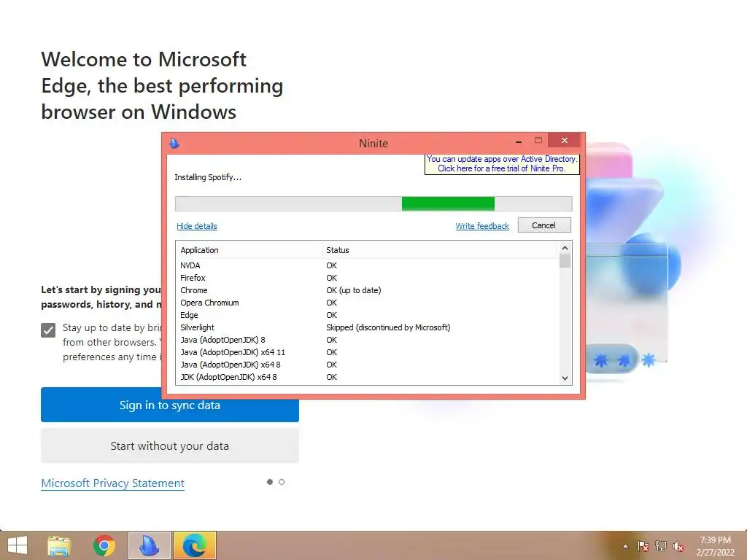Screen dimensions: 747x560
Task: Select the NVDA row
Action: point(367,265)
